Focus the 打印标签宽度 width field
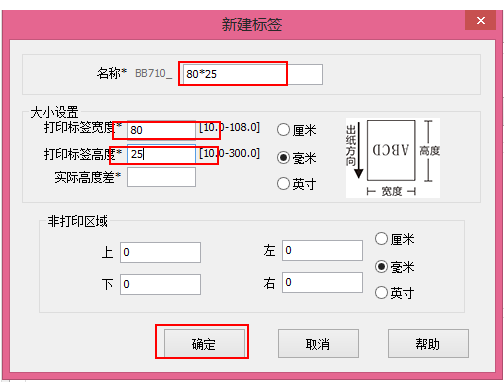This screenshot has width=504, height=392. pyautogui.click(x=161, y=130)
